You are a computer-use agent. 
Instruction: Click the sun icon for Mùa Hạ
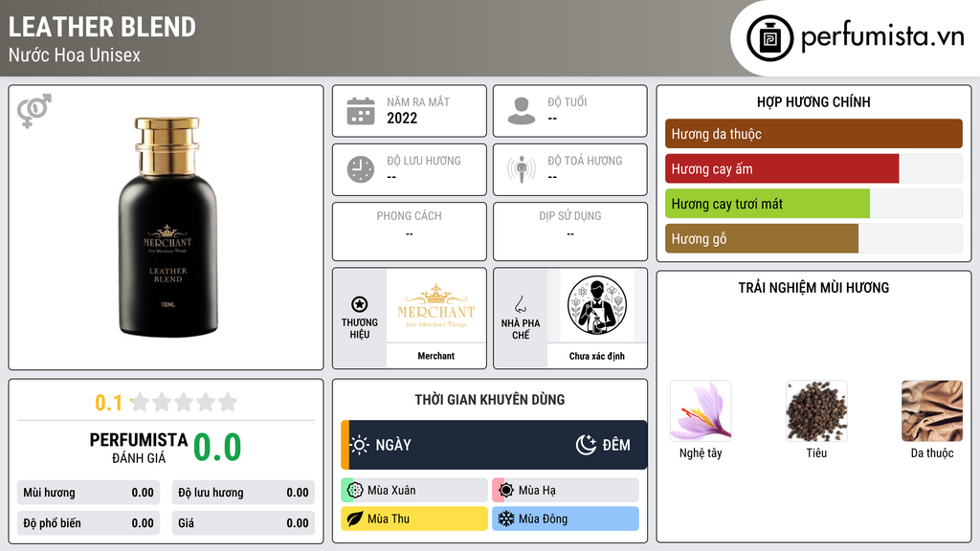pos(506,491)
